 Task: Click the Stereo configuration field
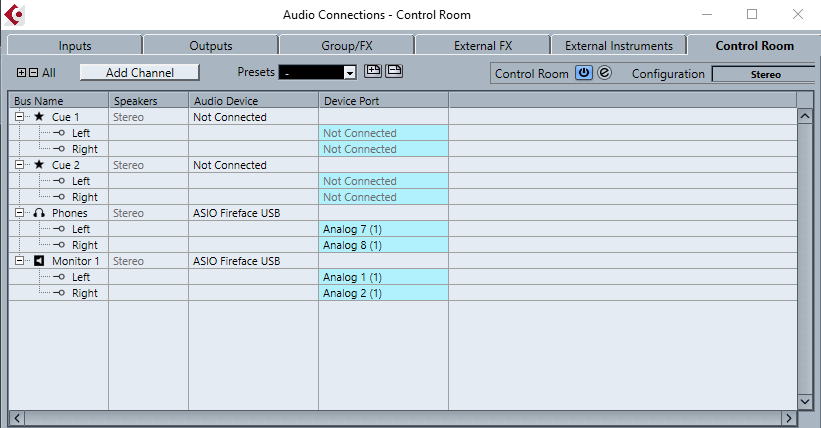pos(765,74)
